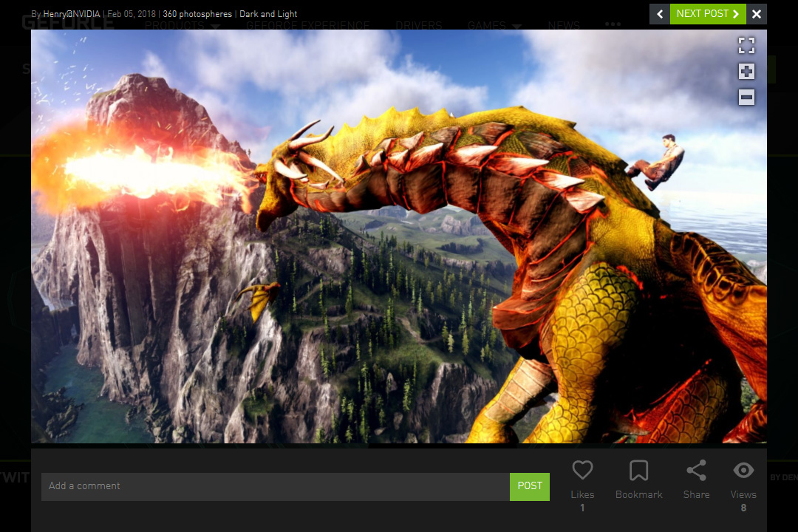The height and width of the screenshot is (532, 798).
Task: Close the image viewer overlay
Action: click(x=757, y=14)
